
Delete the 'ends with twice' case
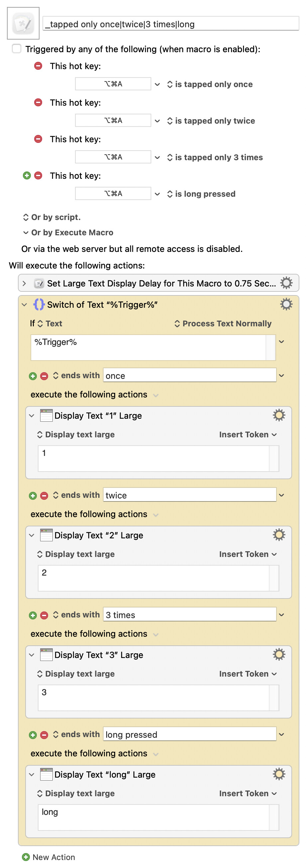coord(44,495)
